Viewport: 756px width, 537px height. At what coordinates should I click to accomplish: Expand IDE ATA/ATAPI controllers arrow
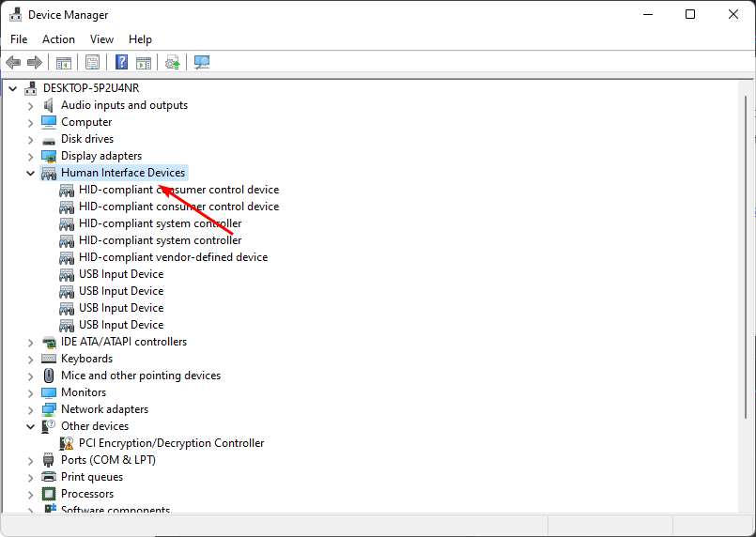pyautogui.click(x=30, y=343)
